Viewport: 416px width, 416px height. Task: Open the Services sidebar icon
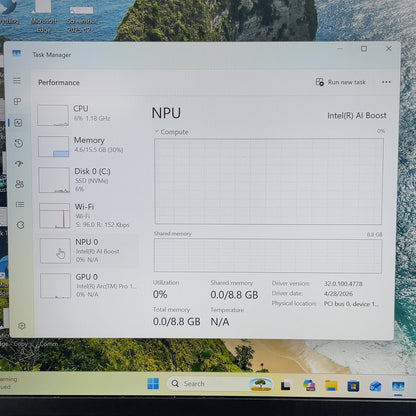point(20,225)
